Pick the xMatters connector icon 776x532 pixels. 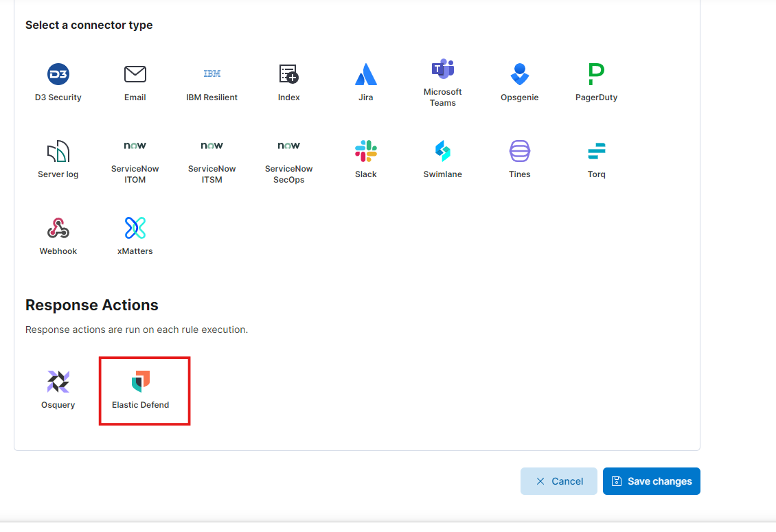coord(135,228)
